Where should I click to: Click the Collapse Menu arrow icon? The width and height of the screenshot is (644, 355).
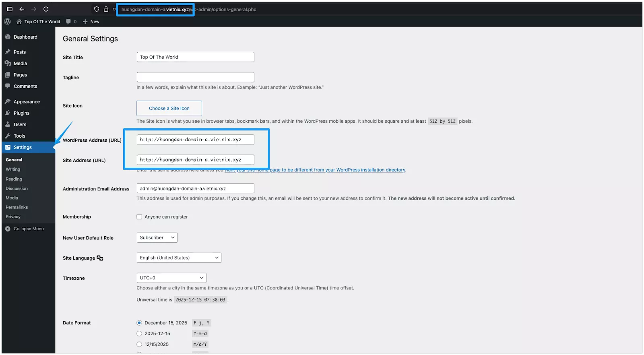[x=8, y=229]
